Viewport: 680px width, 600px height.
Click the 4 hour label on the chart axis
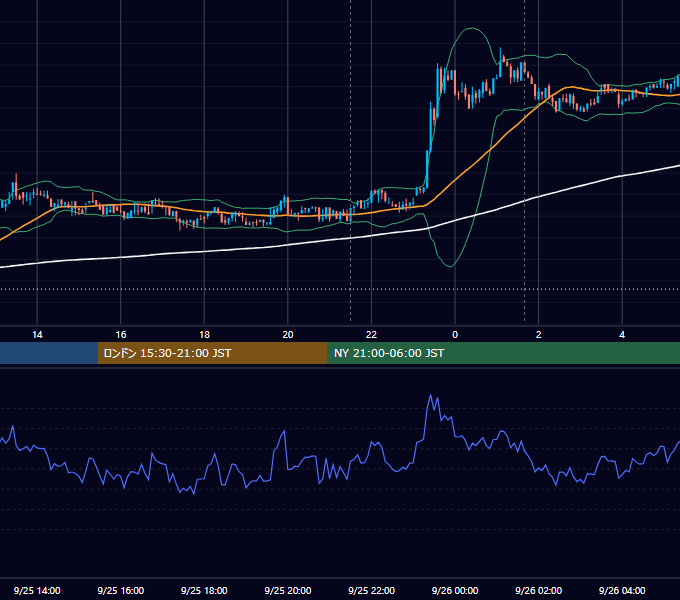pos(622,335)
